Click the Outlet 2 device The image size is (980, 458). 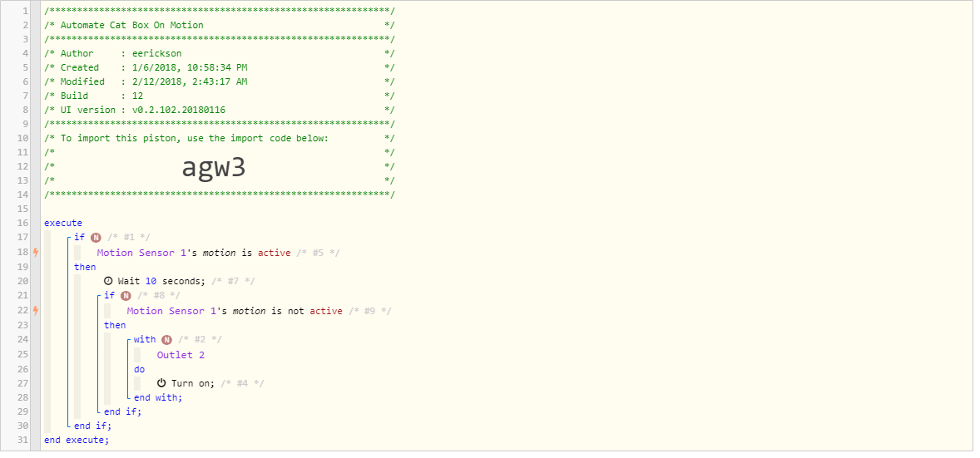click(x=181, y=355)
